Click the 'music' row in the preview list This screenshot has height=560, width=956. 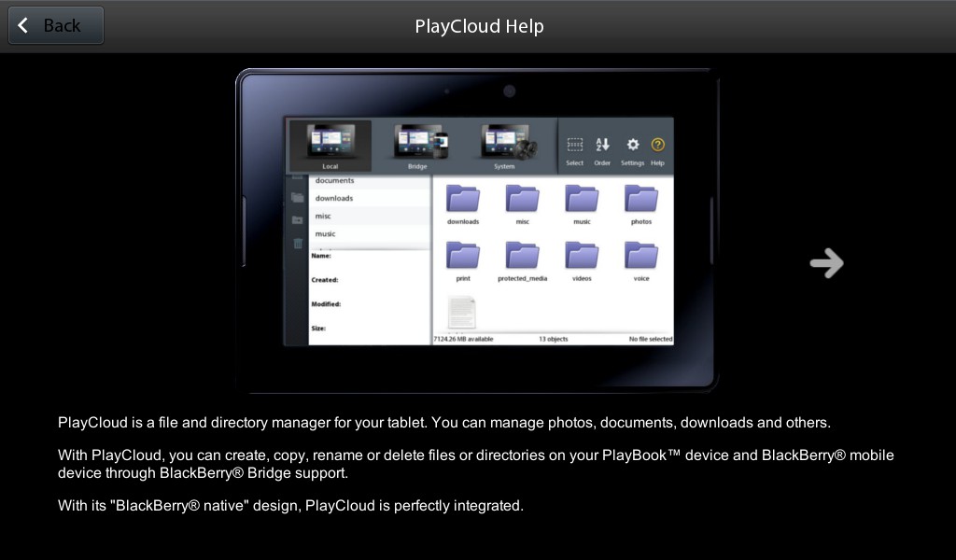pos(370,233)
